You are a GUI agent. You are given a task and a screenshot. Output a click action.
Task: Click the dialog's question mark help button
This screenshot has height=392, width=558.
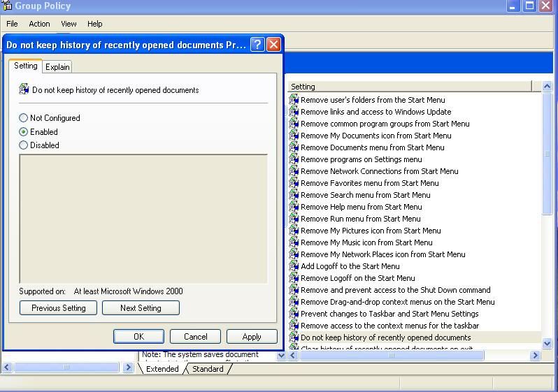[x=257, y=45]
